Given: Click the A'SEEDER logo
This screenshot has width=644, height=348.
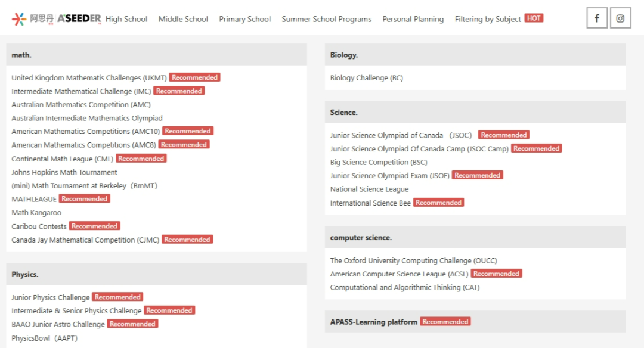Looking at the screenshot, I should tap(57, 19).
